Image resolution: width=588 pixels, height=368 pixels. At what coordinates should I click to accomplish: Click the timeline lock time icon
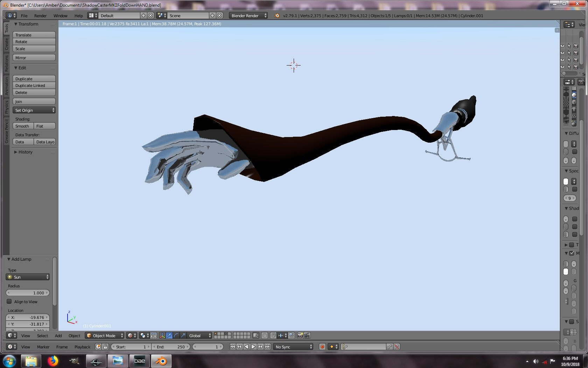[x=105, y=347]
